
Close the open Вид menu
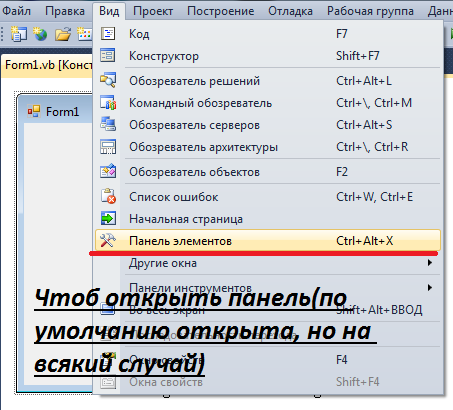tap(109, 11)
